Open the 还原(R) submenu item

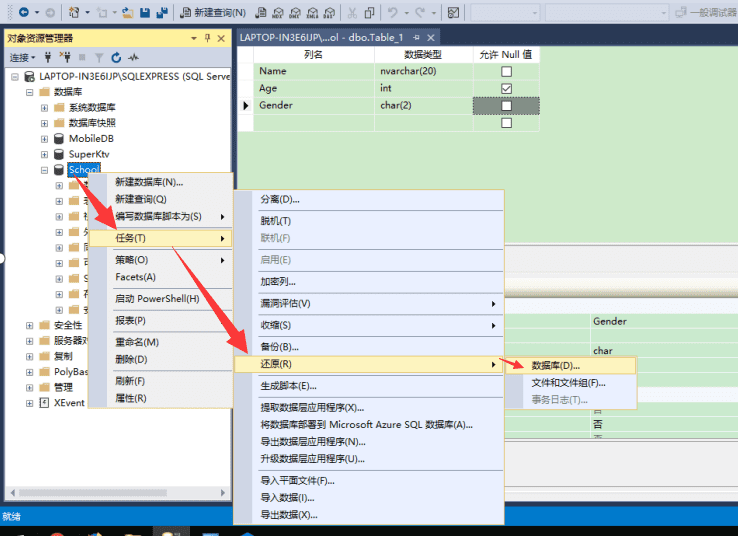[x=369, y=364]
